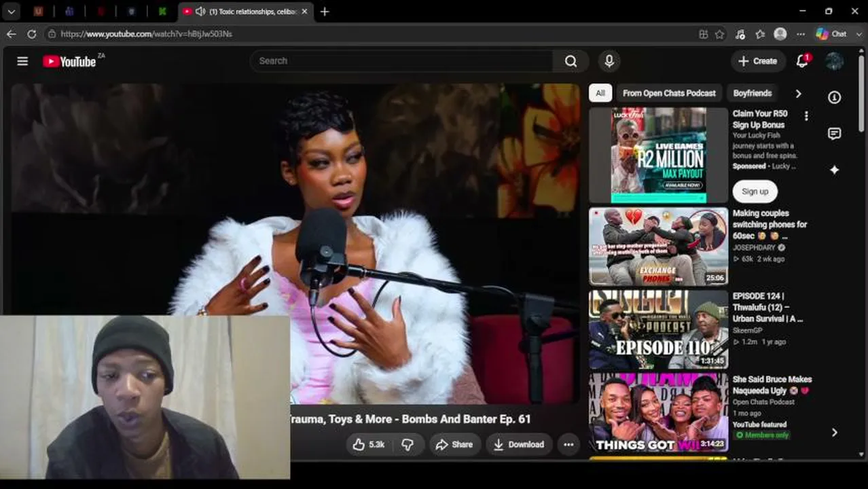Click the browser address bar URL
Screen dimensions: 868x489
(146, 34)
